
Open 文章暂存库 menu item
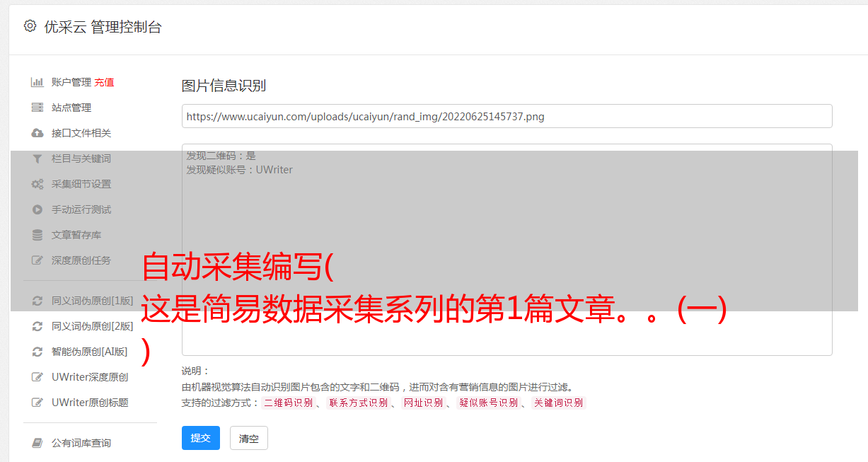(x=76, y=235)
